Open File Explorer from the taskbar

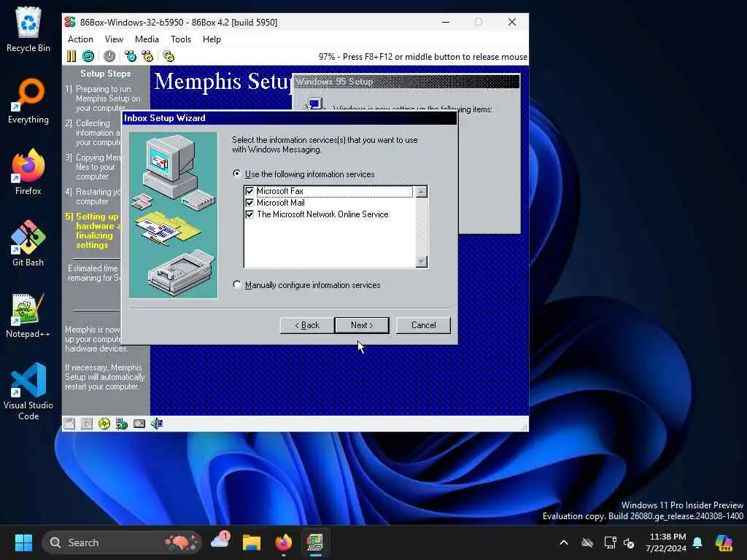pos(252,542)
